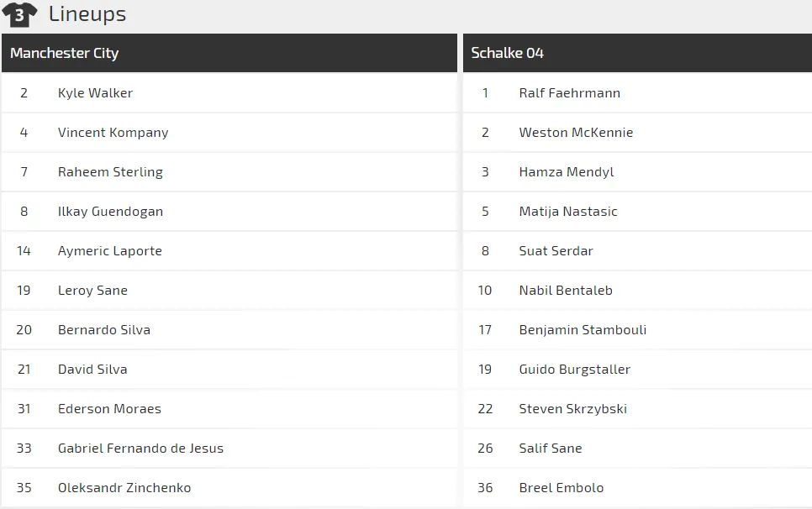The height and width of the screenshot is (509, 812).
Task: Click Aymeric Laporte's name
Action: click(109, 251)
